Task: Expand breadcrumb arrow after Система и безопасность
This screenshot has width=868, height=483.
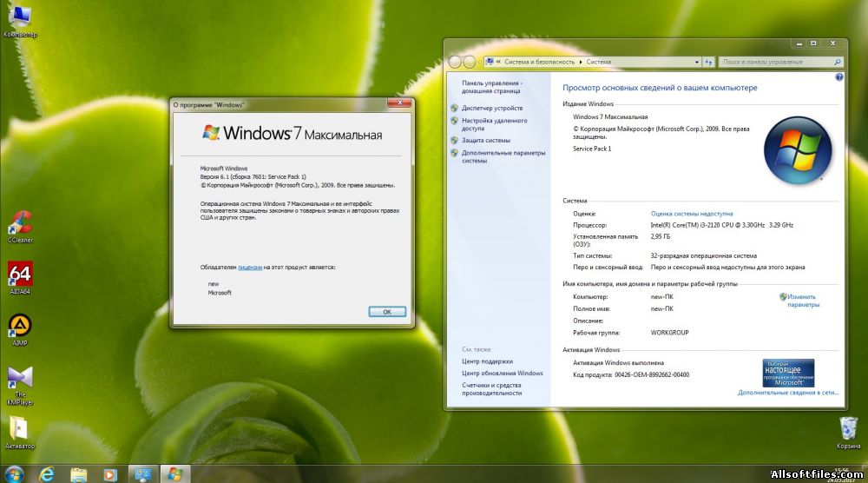Action: coord(581,62)
